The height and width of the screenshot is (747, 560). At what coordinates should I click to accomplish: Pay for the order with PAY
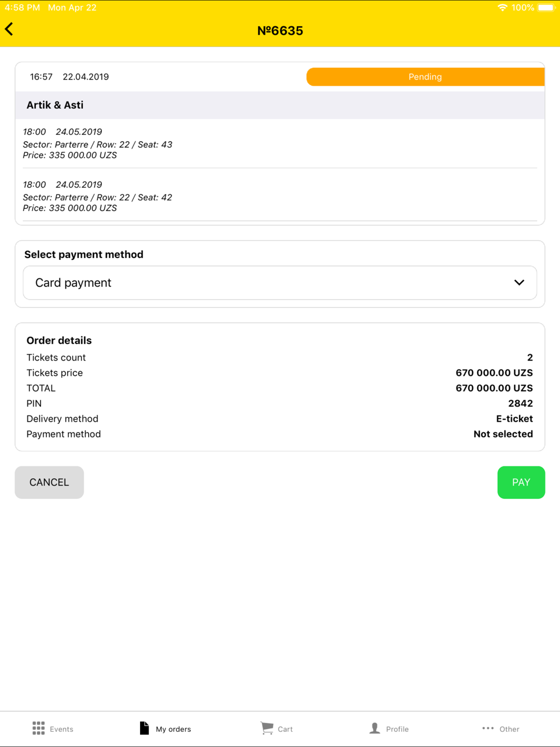tap(521, 482)
